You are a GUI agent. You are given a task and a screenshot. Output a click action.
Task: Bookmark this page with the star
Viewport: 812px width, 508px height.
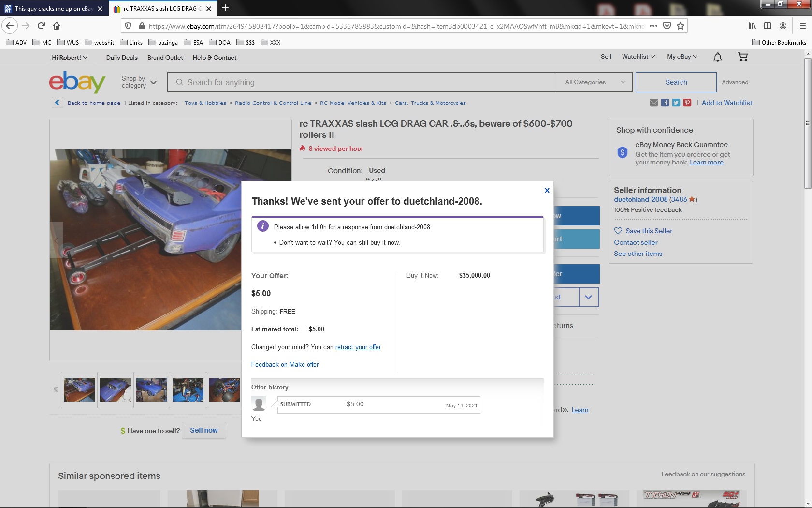point(681,26)
